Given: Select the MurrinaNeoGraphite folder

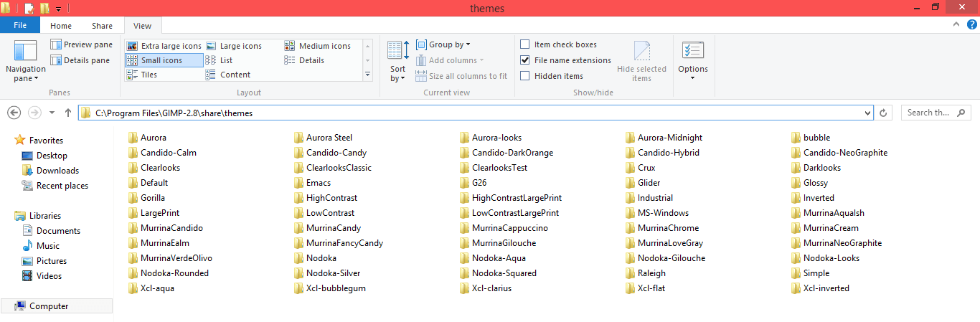Looking at the screenshot, I should 837,243.
